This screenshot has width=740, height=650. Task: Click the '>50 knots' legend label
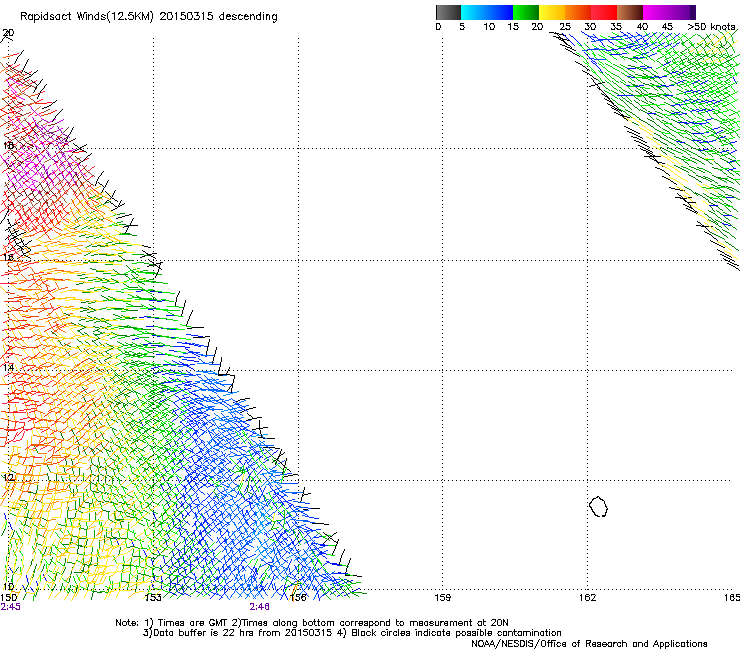711,27
